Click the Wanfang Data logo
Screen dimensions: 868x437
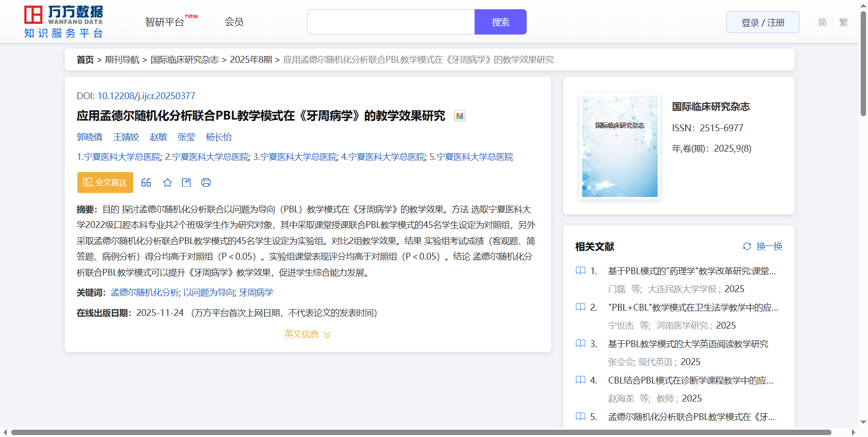pyautogui.click(x=64, y=22)
